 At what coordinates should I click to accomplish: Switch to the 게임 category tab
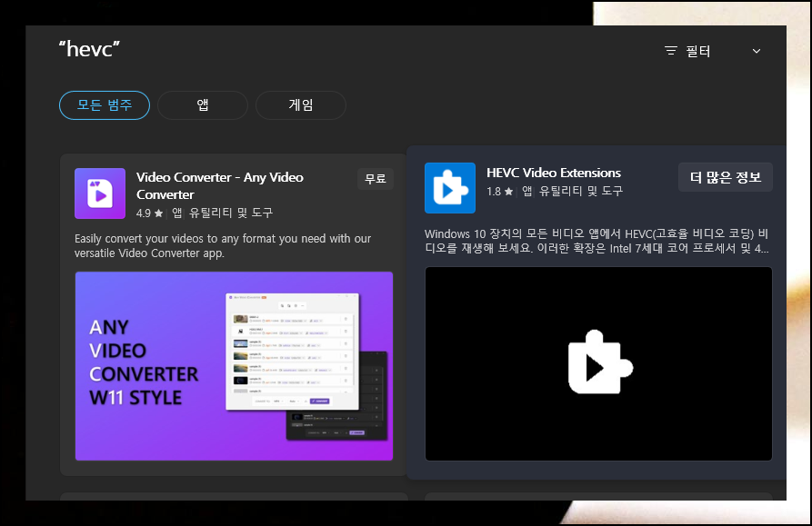click(301, 105)
